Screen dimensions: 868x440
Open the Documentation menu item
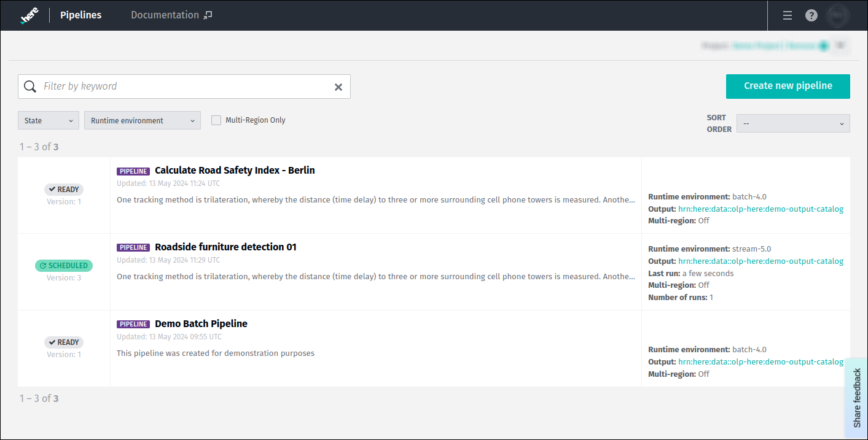[x=166, y=15]
